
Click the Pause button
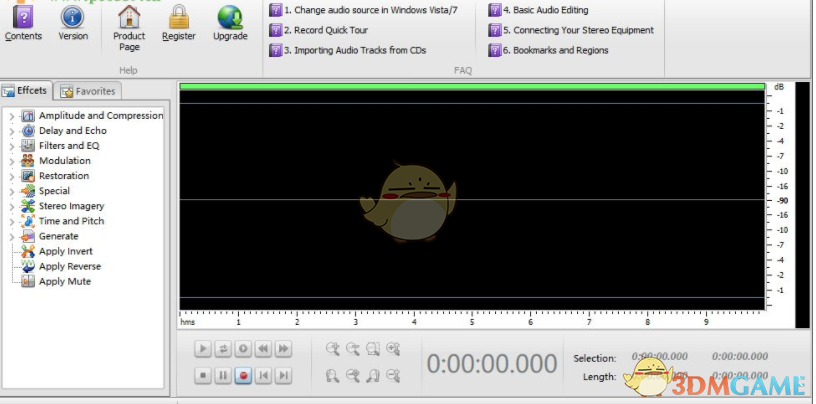[x=223, y=375]
